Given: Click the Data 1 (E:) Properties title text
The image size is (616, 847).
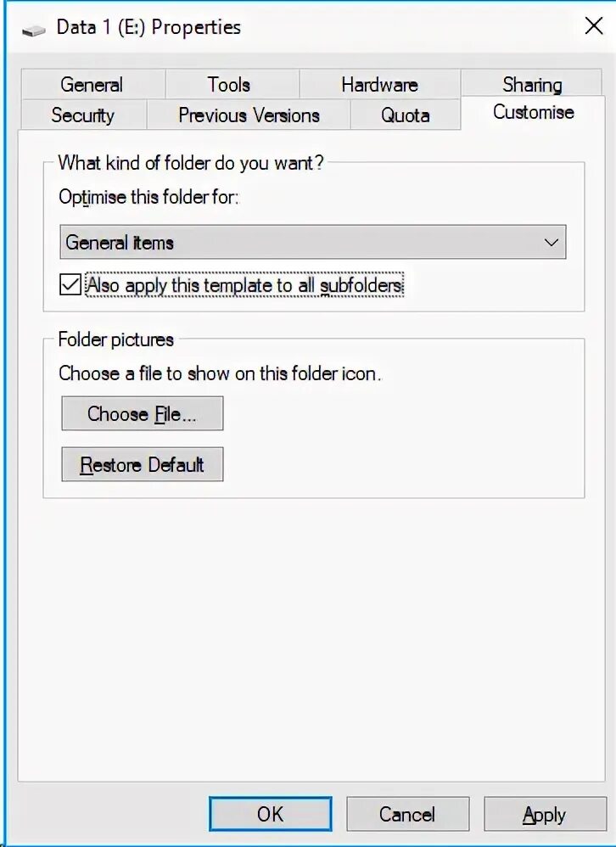Looking at the screenshot, I should [x=148, y=27].
